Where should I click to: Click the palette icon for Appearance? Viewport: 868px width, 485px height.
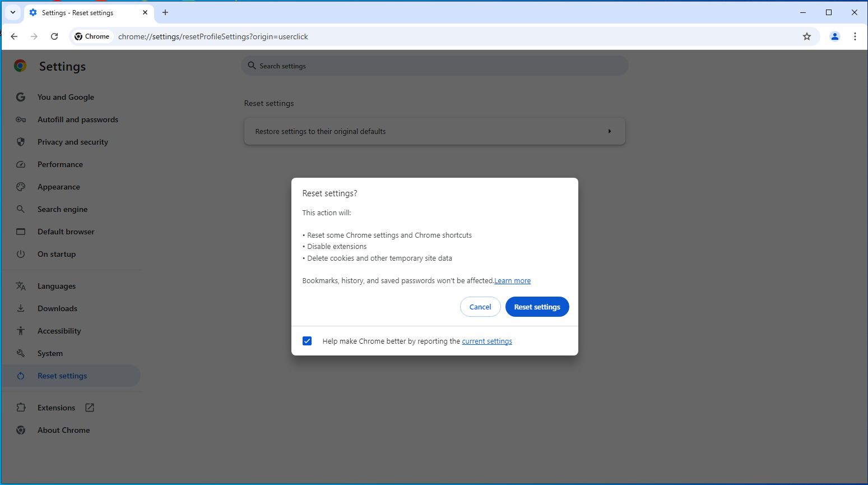click(21, 187)
